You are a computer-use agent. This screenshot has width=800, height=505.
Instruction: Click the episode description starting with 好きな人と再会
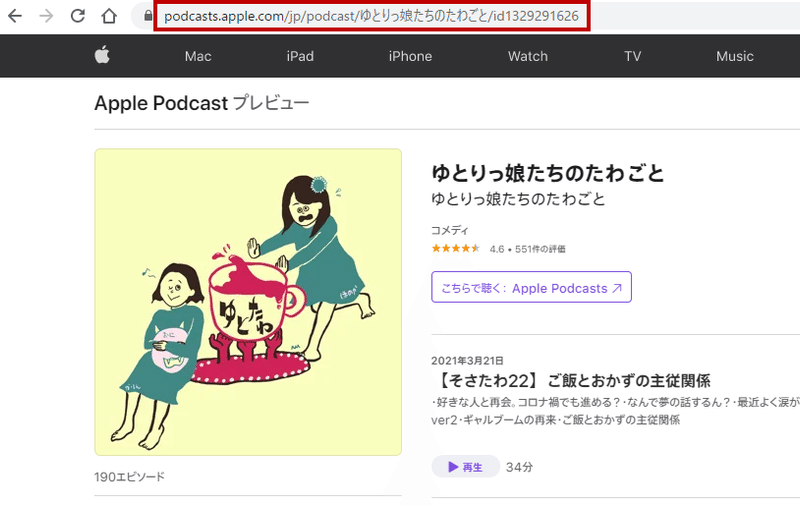click(x=615, y=411)
